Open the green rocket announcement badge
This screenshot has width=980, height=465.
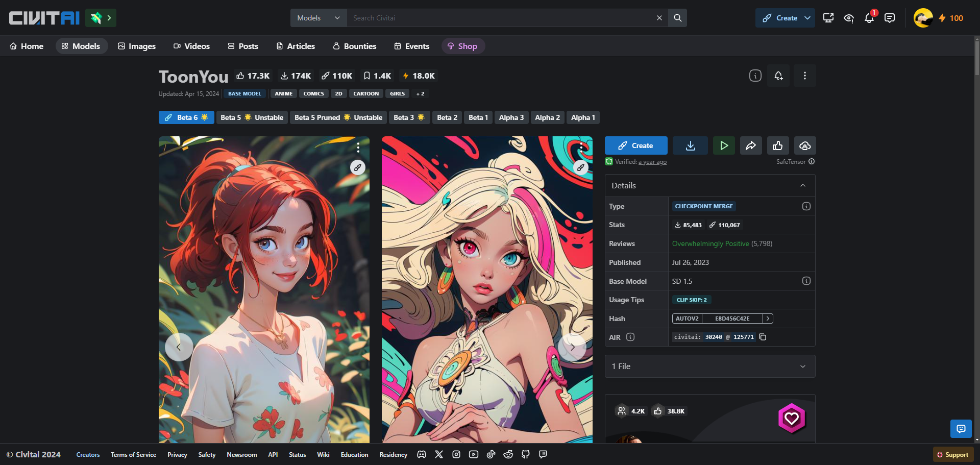[x=101, y=18]
